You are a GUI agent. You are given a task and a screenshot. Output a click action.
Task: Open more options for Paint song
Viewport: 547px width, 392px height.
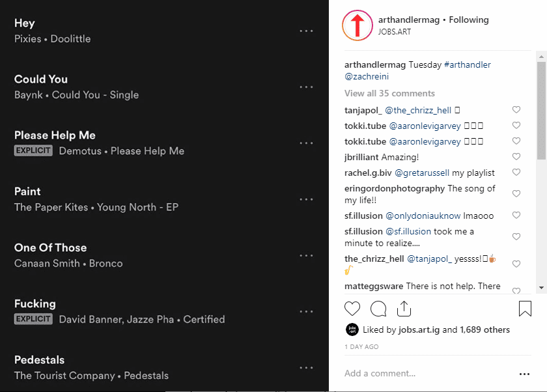click(306, 199)
